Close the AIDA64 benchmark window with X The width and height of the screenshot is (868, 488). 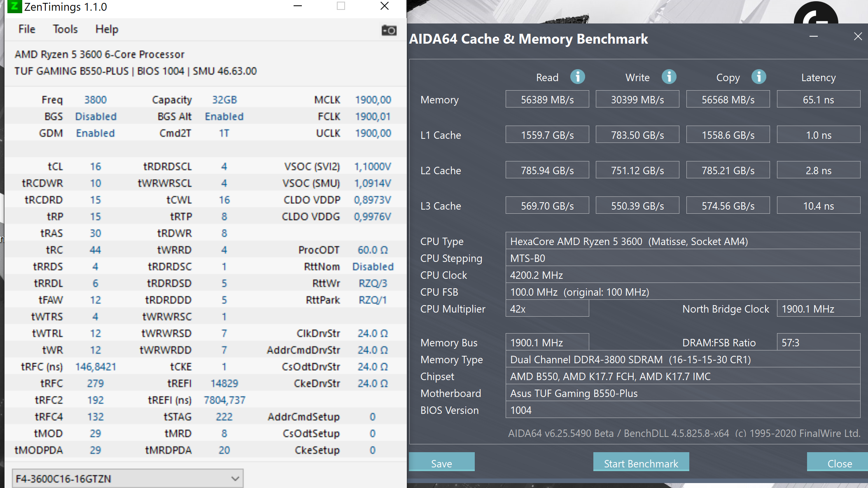(858, 37)
